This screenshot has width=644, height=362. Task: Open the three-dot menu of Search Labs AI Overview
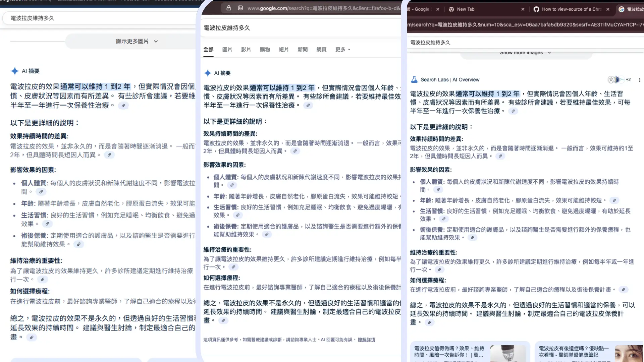click(x=639, y=80)
